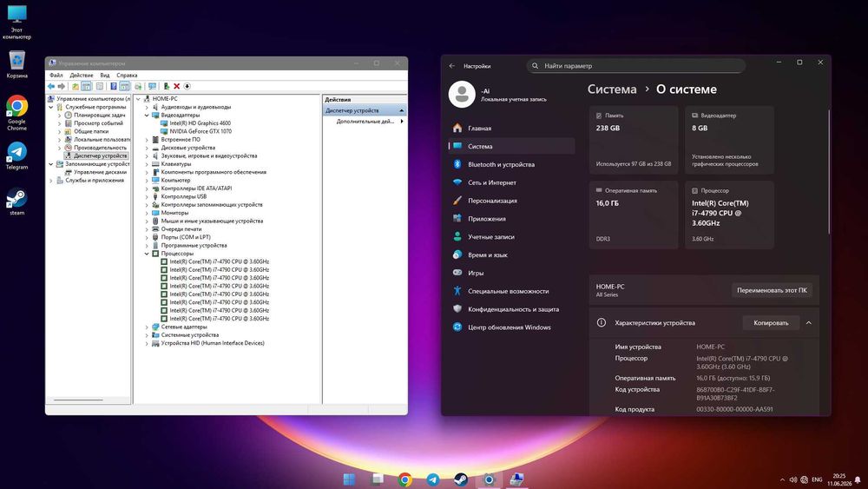Open Google Chrome desktop shortcut
Viewport: 868px width, 489px height.
click(16, 112)
